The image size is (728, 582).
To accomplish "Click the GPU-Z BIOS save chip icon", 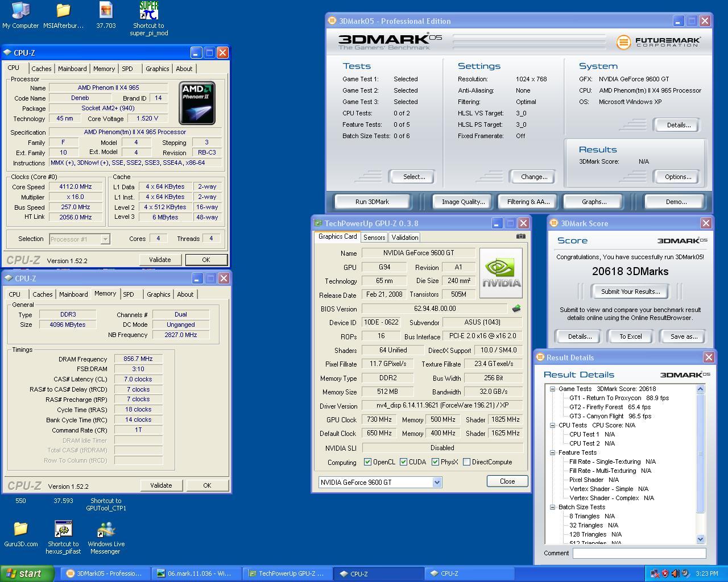I will pos(516,309).
